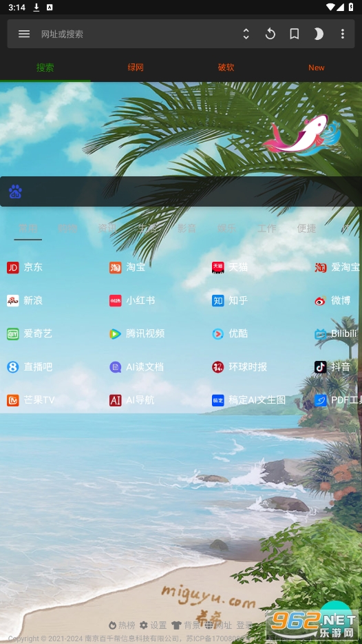
Task: Toggle night mode with the moon icon
Action: [319, 34]
